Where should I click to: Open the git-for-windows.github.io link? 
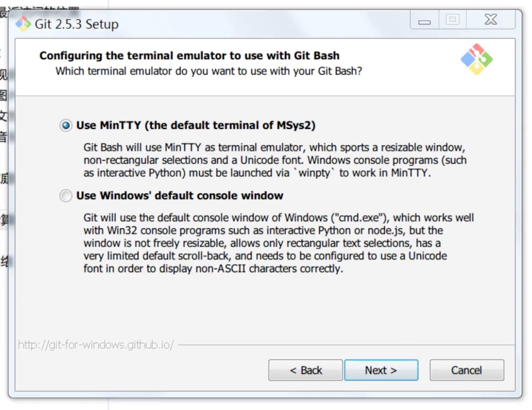coord(96,345)
